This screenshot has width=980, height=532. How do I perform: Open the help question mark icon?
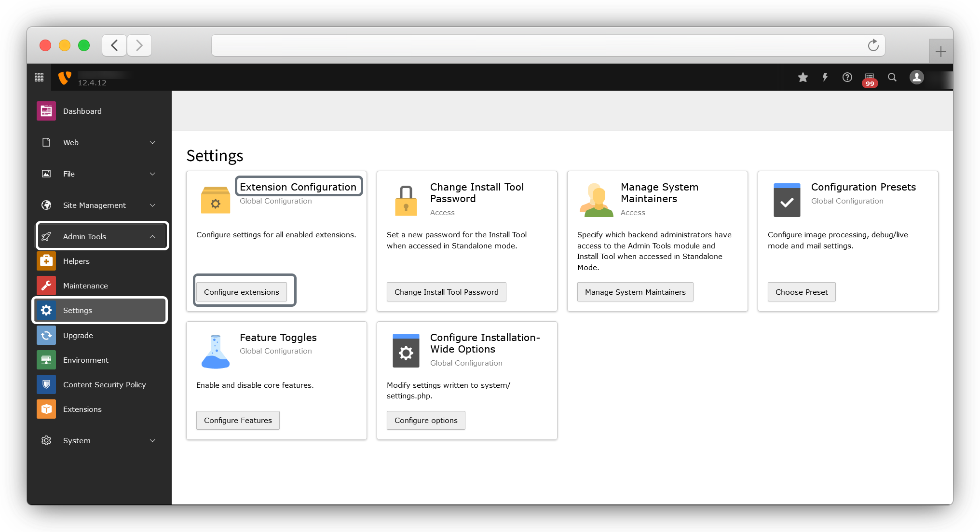click(847, 77)
